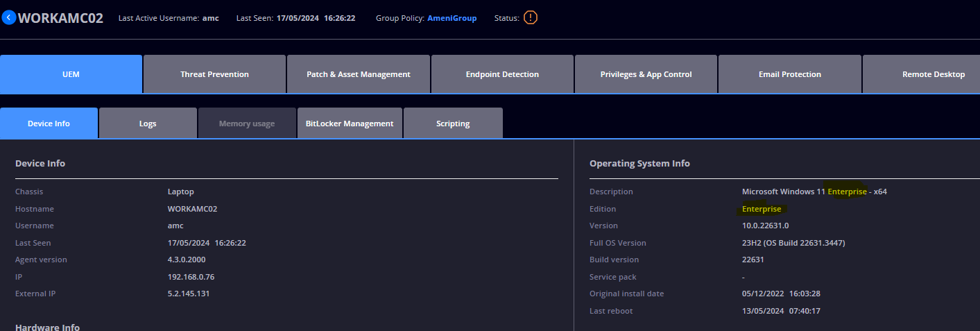The image size is (980, 331).
Task: Click the Edition value Enterprise
Action: coord(762,209)
